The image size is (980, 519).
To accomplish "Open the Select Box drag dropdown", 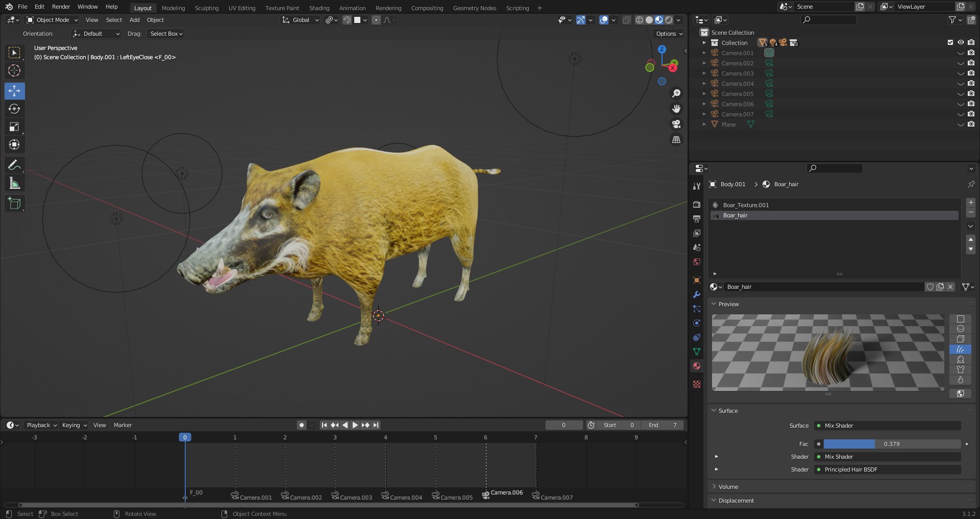I will [166, 34].
